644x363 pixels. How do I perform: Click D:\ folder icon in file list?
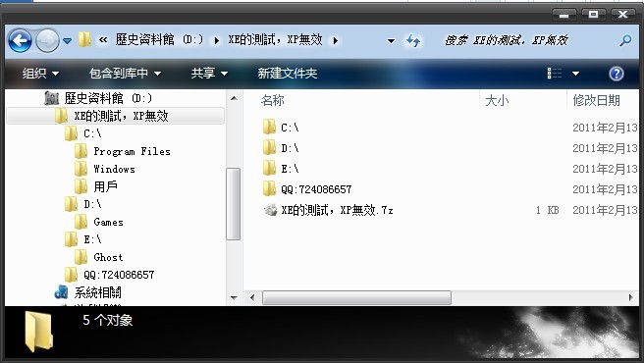(269, 147)
